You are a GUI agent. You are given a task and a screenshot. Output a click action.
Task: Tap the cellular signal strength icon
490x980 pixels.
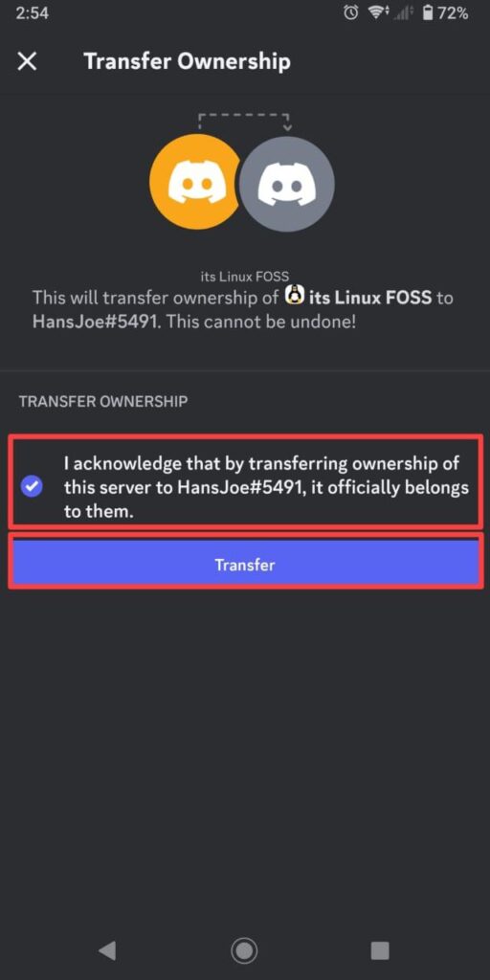point(404,13)
